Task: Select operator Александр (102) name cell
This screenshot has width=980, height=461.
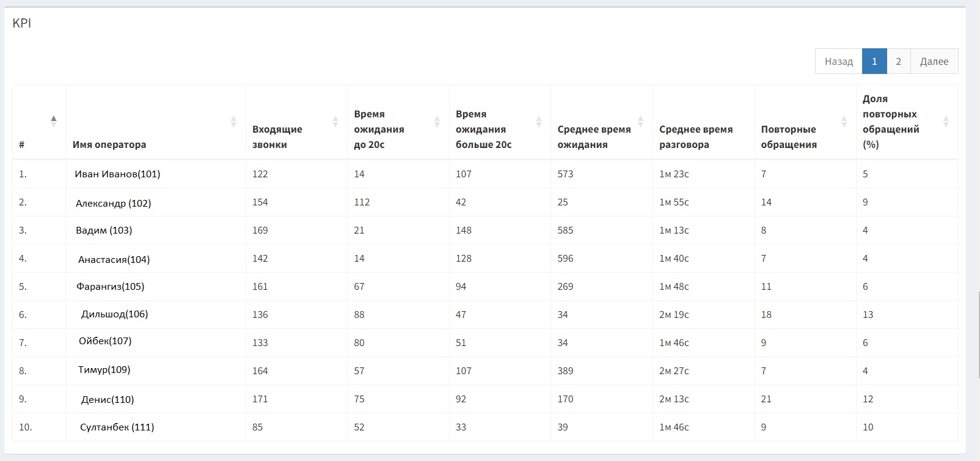Action: [x=113, y=203]
